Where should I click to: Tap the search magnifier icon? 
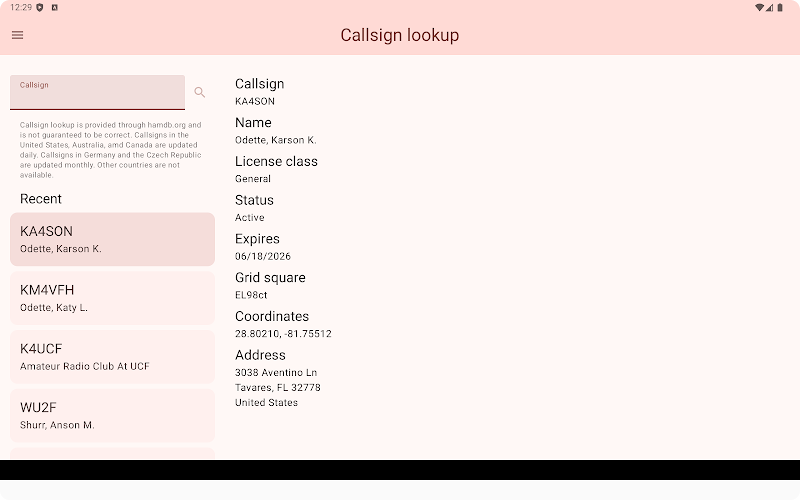coord(200,92)
